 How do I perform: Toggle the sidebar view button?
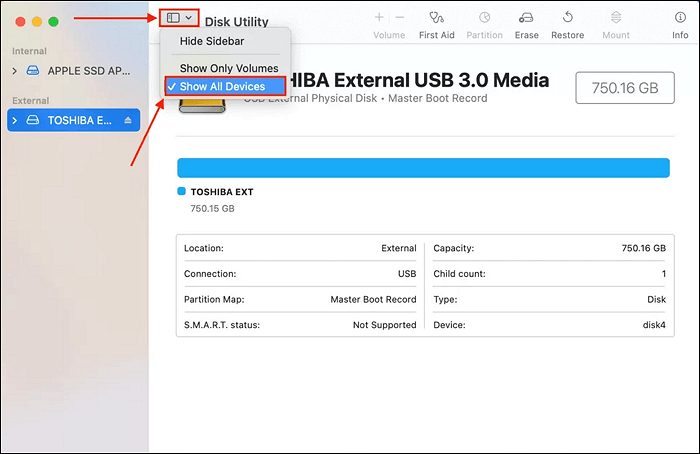pyautogui.click(x=173, y=18)
